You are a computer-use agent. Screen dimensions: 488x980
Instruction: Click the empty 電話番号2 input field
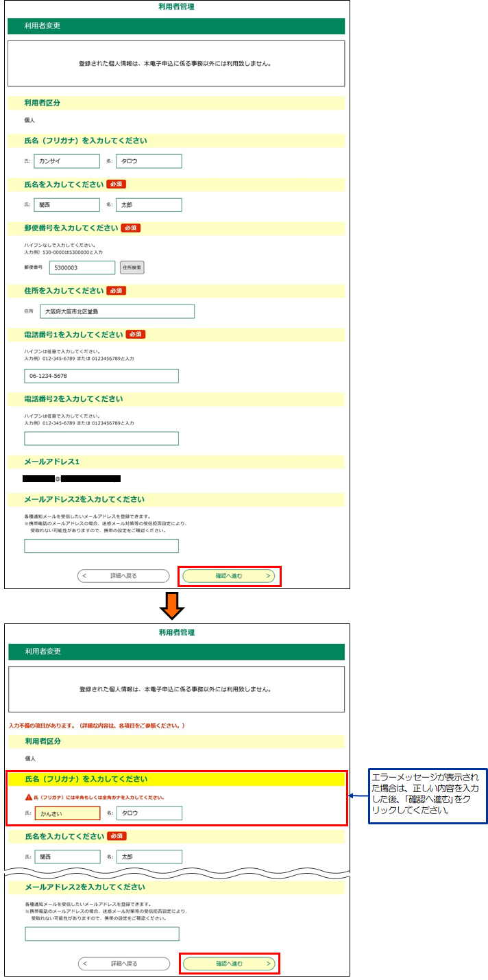101,438
